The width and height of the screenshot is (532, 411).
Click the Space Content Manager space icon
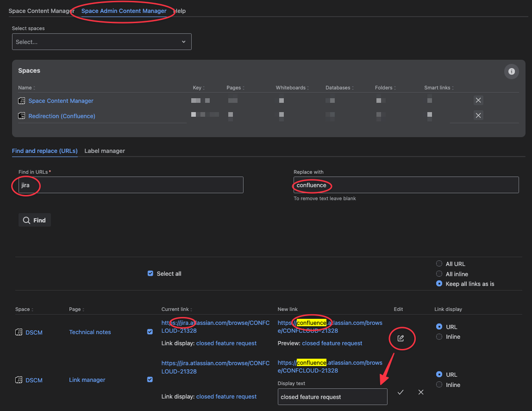tap(21, 101)
